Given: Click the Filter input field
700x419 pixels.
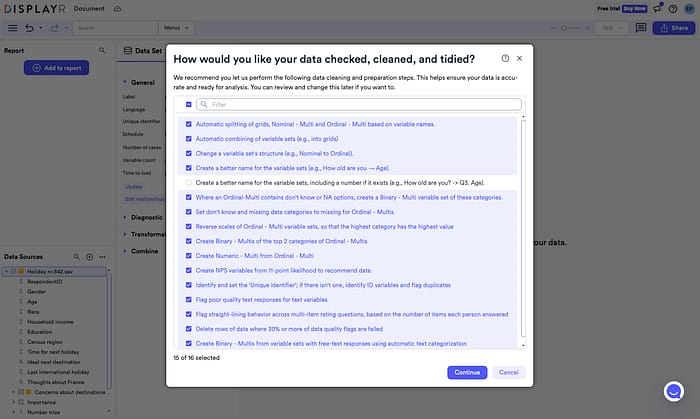Looking at the screenshot, I should [360, 104].
